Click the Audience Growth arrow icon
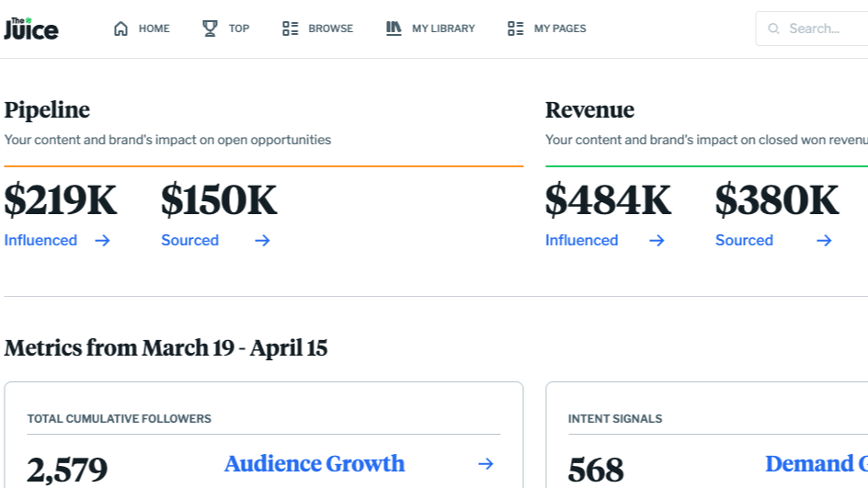The width and height of the screenshot is (868, 488). (485, 464)
